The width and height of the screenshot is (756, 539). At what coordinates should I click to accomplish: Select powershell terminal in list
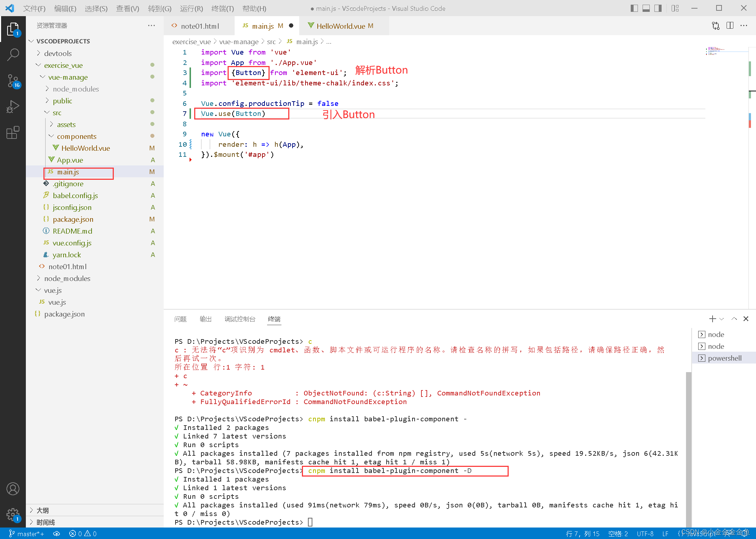(x=724, y=358)
